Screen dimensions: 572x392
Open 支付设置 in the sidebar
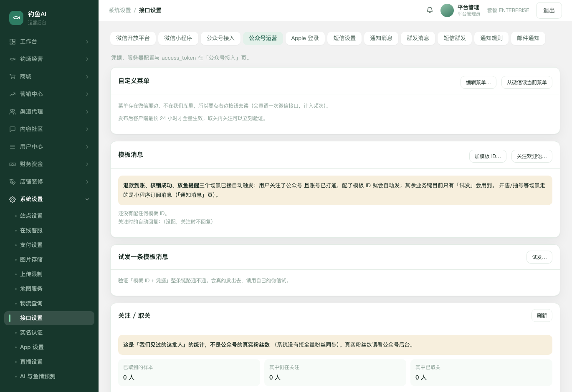coord(49,245)
